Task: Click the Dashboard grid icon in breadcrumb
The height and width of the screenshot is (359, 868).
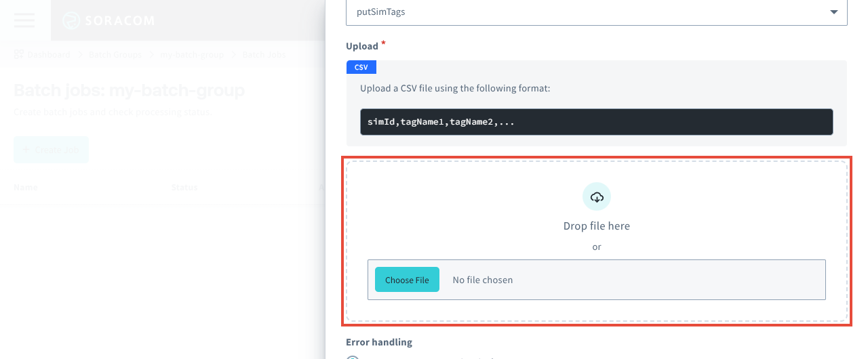Action: tap(19, 54)
